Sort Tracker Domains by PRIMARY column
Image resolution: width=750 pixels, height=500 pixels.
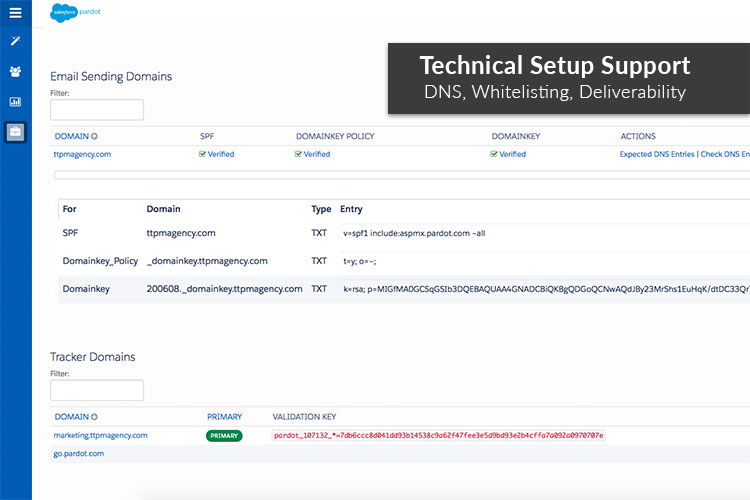[224, 417]
